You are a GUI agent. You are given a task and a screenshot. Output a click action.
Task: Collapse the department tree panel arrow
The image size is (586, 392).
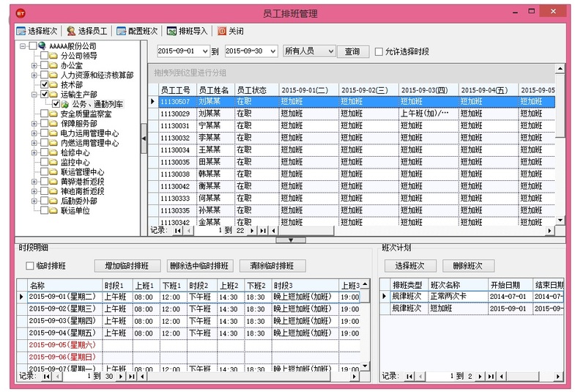click(x=144, y=138)
